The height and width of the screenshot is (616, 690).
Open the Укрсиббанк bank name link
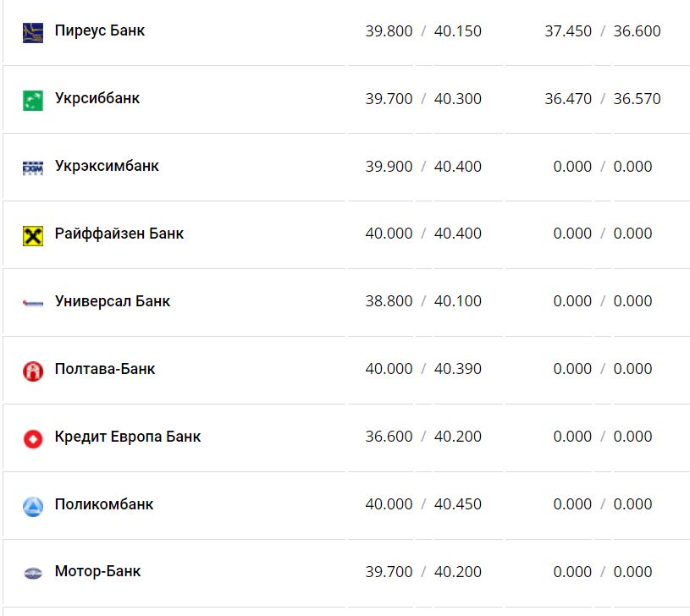[97, 99]
